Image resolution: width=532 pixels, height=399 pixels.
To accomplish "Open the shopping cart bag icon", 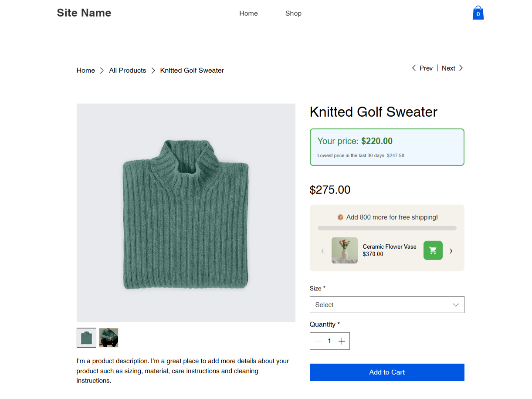I will coord(478,13).
